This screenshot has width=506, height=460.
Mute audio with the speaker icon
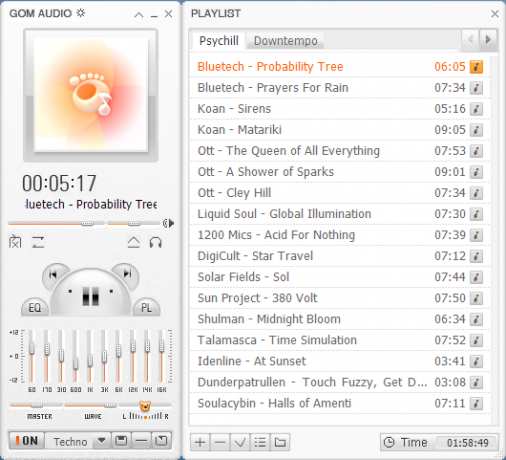169,223
